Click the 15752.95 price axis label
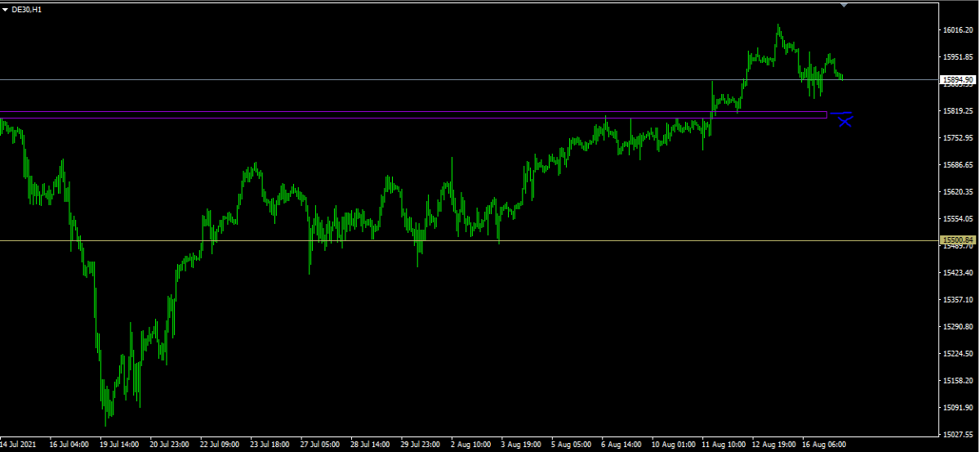 coord(958,138)
